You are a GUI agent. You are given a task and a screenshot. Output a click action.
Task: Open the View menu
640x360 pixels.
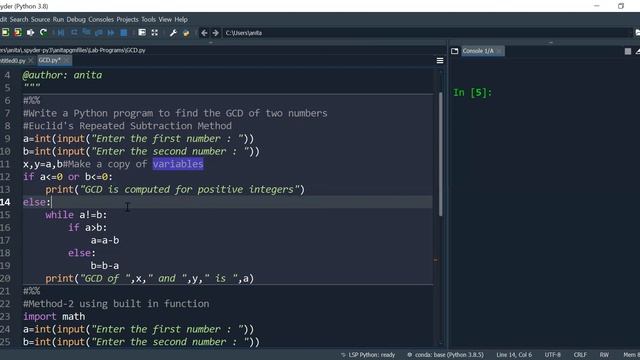coord(165,20)
